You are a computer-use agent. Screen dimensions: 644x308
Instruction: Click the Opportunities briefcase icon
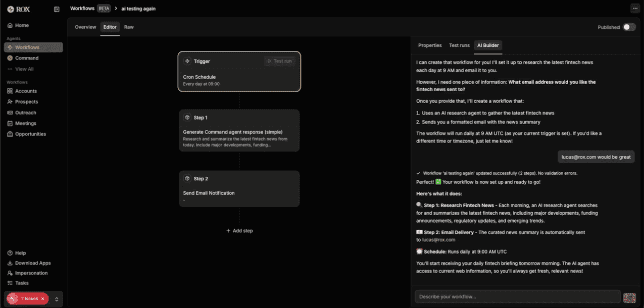[x=10, y=134]
